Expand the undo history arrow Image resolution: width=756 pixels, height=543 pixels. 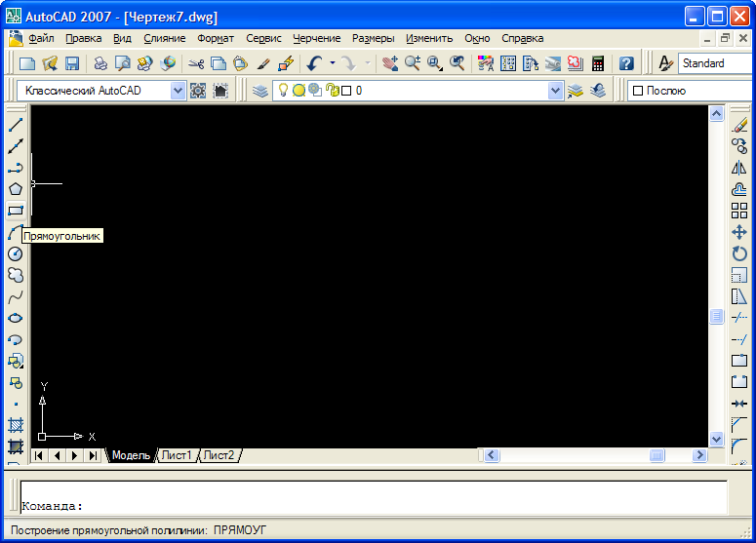click(x=333, y=63)
